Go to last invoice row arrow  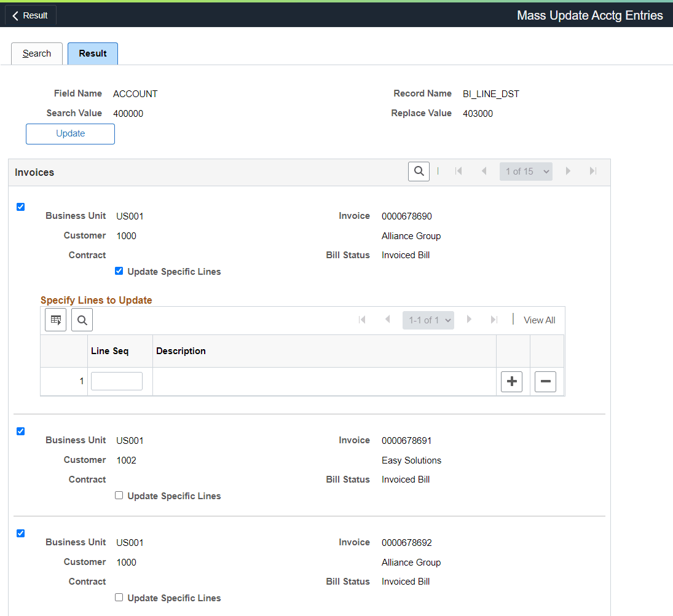tap(592, 172)
